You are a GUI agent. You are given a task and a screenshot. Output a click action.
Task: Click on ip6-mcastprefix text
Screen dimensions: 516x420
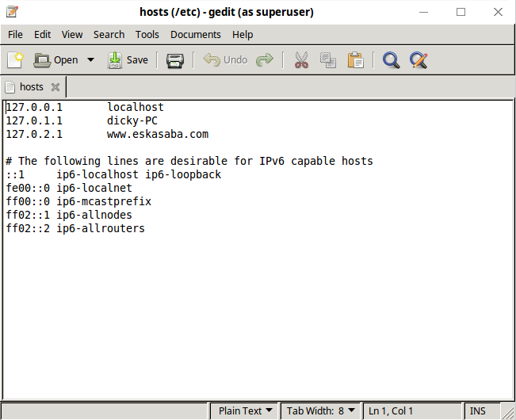tap(104, 201)
